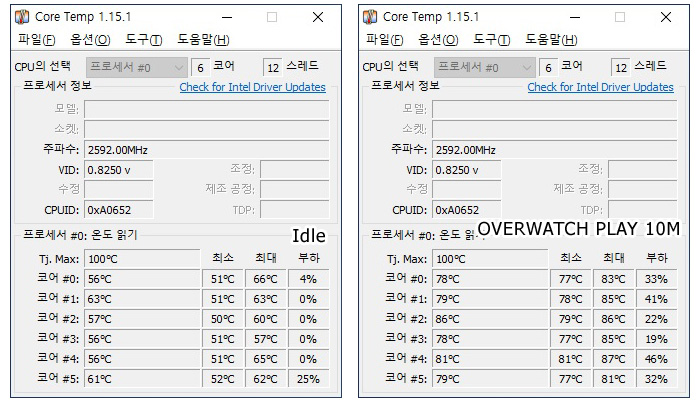Click the CPUID field in the right window
The width and height of the screenshot is (700, 400).
pos(467,210)
